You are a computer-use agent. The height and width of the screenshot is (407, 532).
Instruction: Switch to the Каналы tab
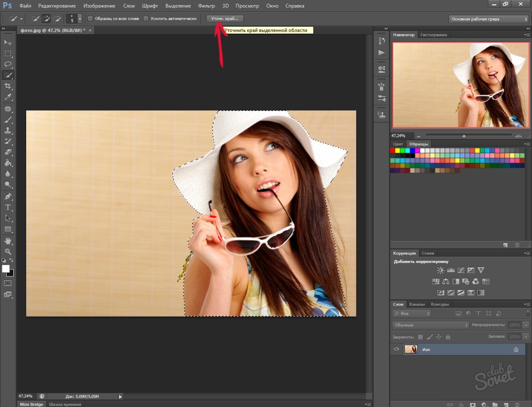tap(417, 304)
